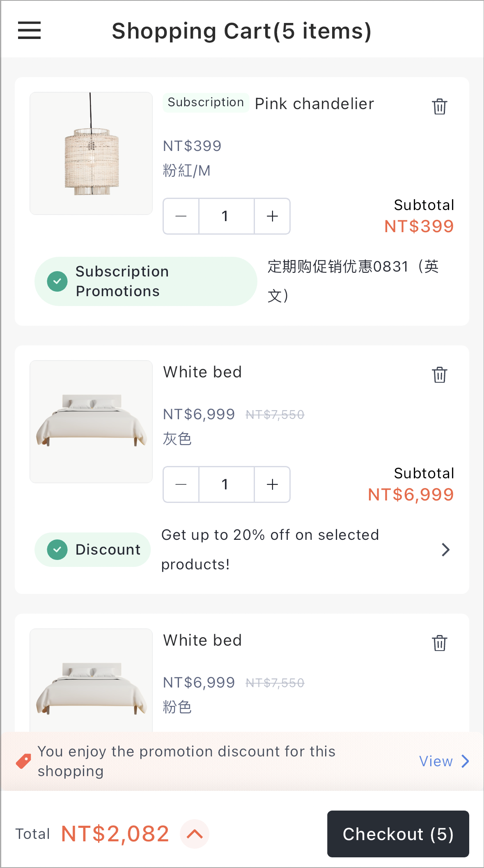Click the red promotion tag icon
Viewport: 484px width, 868px height.
click(x=23, y=761)
